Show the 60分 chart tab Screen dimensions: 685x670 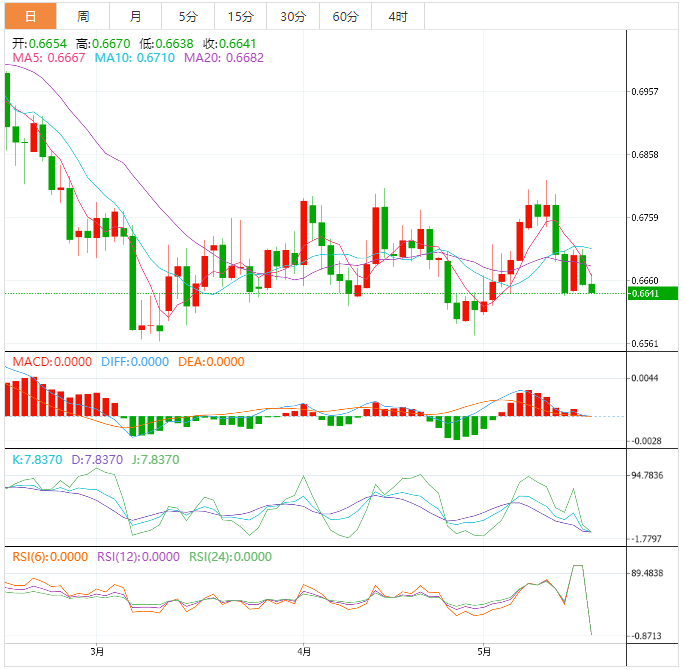click(x=345, y=16)
